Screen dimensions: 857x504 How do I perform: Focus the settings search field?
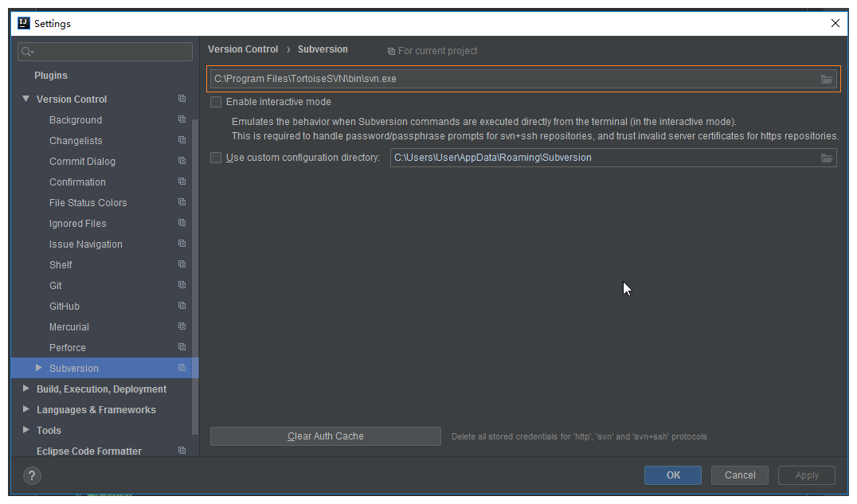pyautogui.click(x=105, y=52)
